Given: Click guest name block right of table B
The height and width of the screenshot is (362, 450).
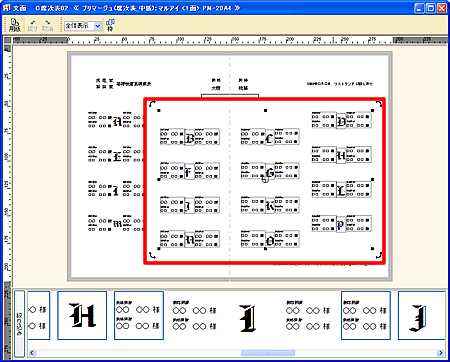Looking at the screenshot, I should tap(207, 137).
